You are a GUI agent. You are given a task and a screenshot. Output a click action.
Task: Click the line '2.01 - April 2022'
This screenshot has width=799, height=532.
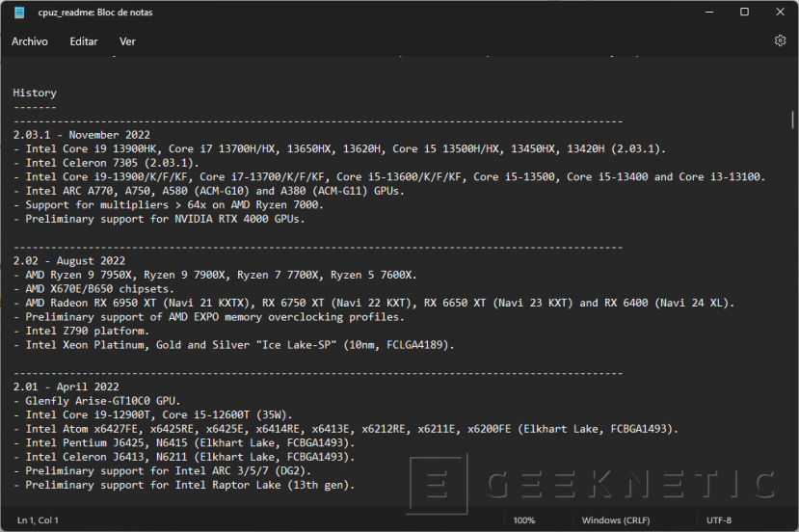[x=66, y=386]
